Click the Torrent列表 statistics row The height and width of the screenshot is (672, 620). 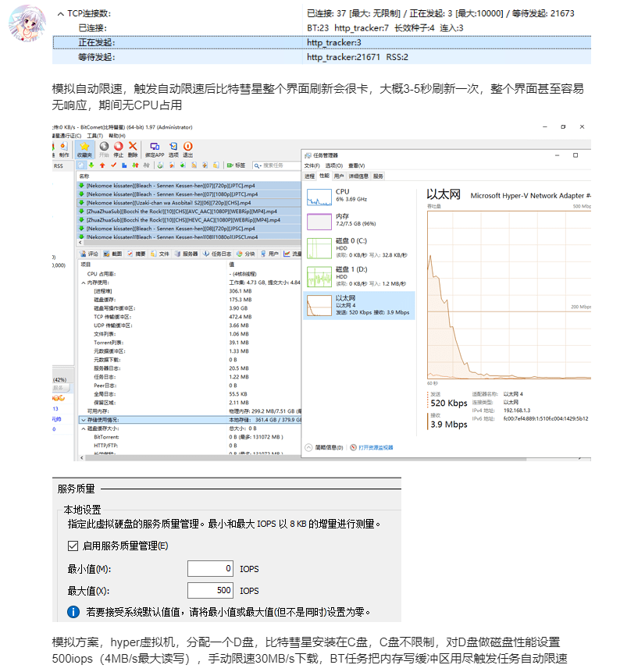coord(190,343)
